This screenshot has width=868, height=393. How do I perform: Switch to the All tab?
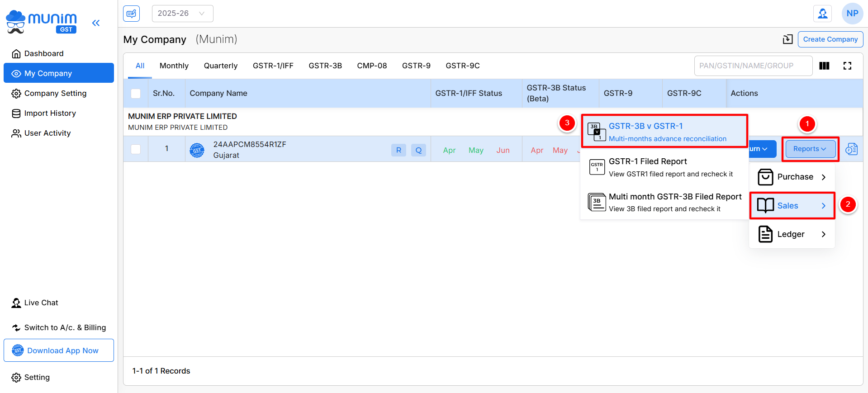tap(140, 66)
